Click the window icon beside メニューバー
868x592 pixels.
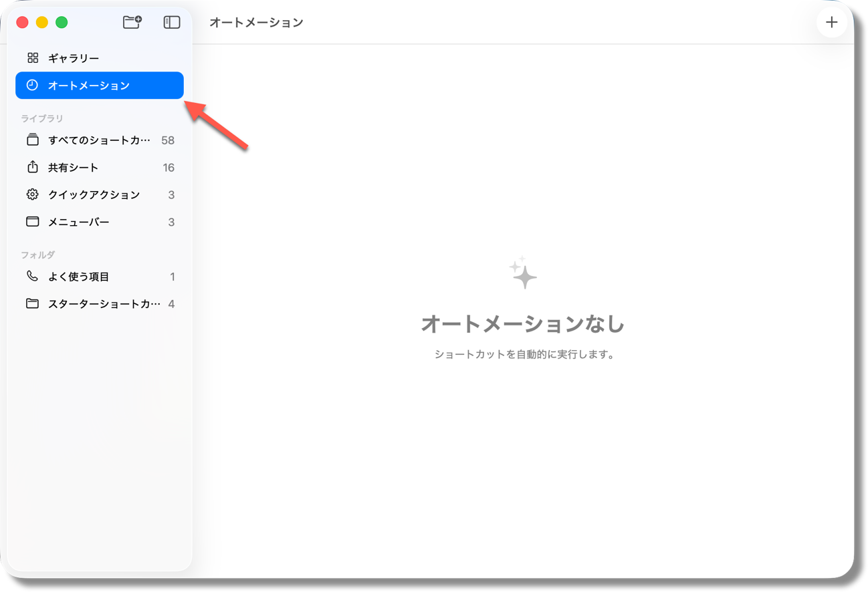(x=32, y=221)
